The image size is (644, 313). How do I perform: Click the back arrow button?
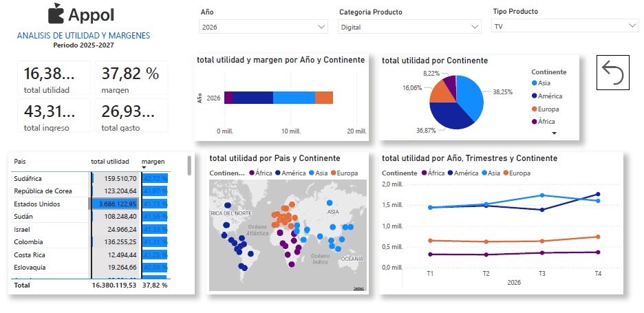(x=612, y=72)
